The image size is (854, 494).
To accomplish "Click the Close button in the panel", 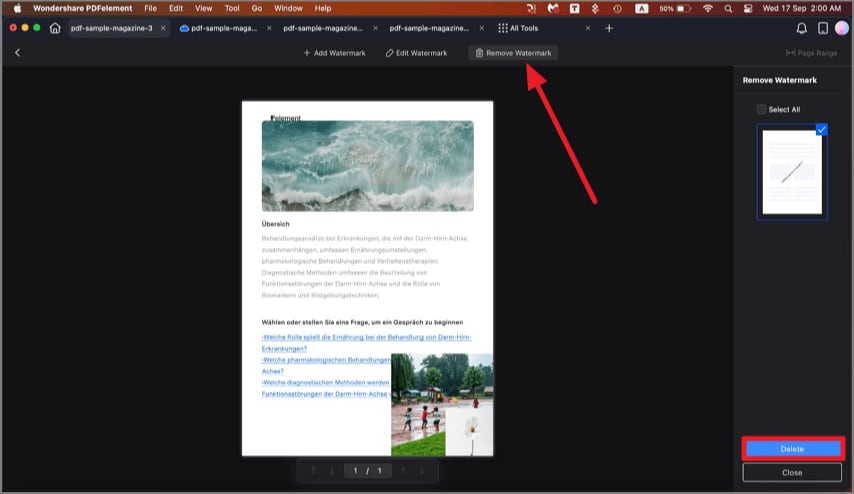I will (x=792, y=472).
